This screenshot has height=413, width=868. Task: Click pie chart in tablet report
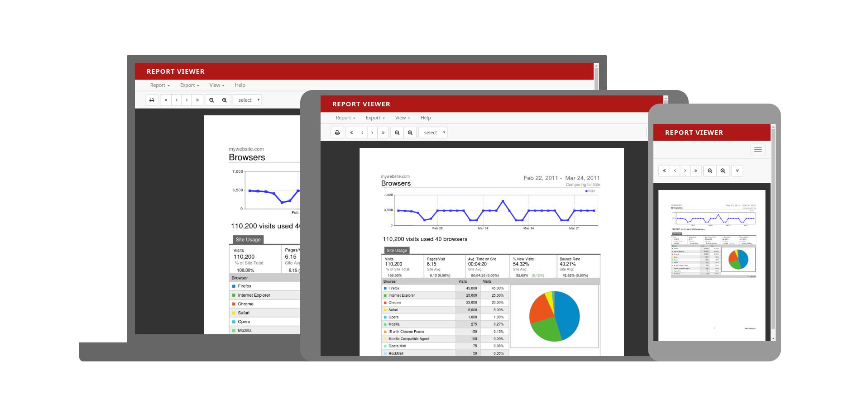coord(555,316)
